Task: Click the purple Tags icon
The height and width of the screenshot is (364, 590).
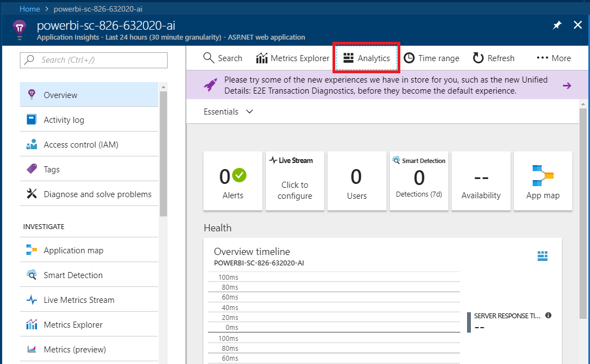Action: click(x=31, y=169)
